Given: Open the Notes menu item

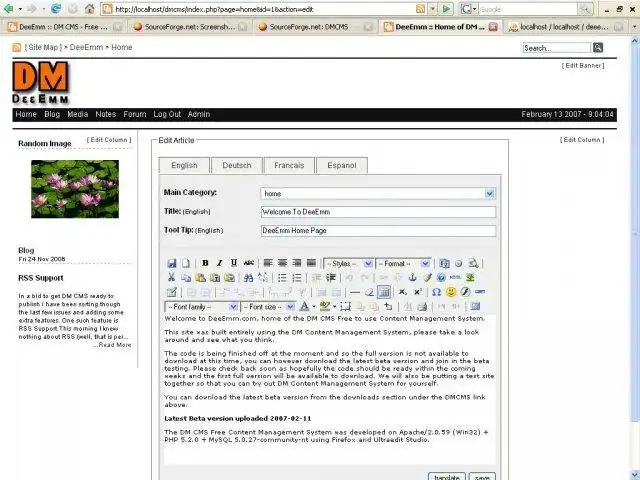Looking at the screenshot, I should pos(106,114).
